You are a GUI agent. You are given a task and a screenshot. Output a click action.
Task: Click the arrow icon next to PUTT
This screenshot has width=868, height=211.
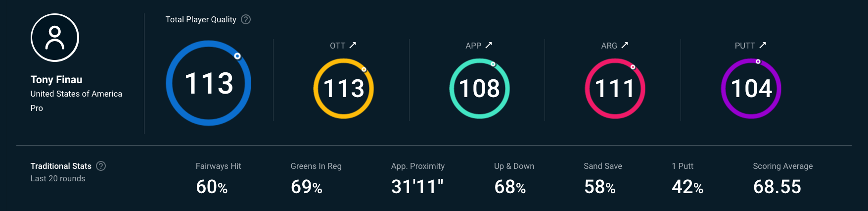point(763,45)
